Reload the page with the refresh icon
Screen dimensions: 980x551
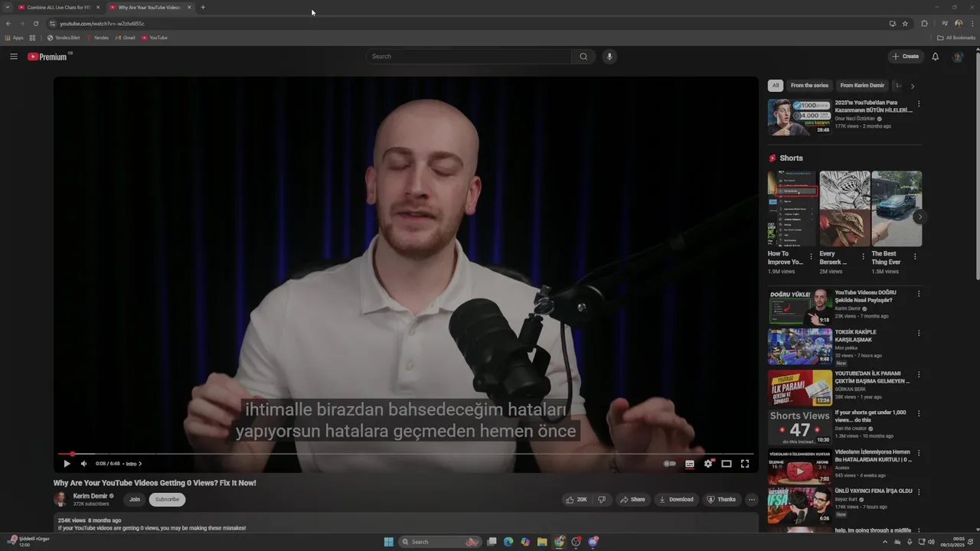coord(35,24)
